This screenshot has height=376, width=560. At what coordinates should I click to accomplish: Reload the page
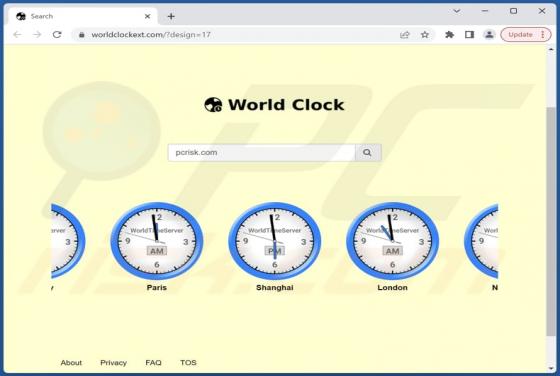click(57, 35)
